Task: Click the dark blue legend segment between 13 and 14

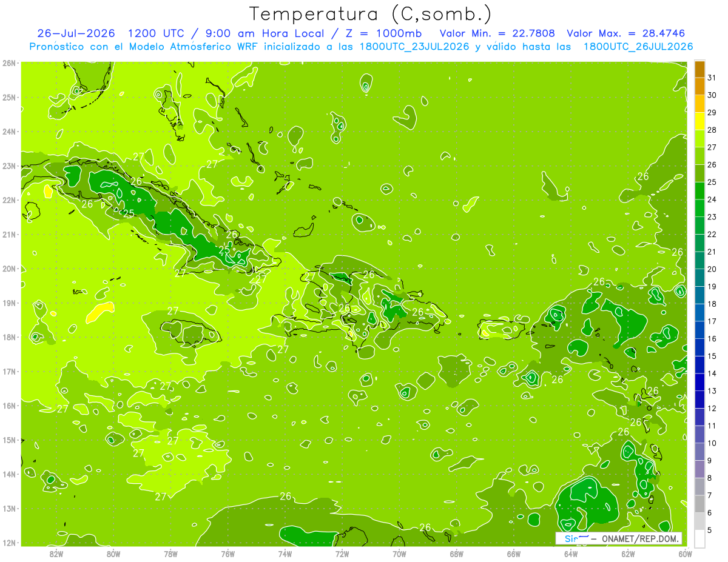Action: click(x=699, y=382)
